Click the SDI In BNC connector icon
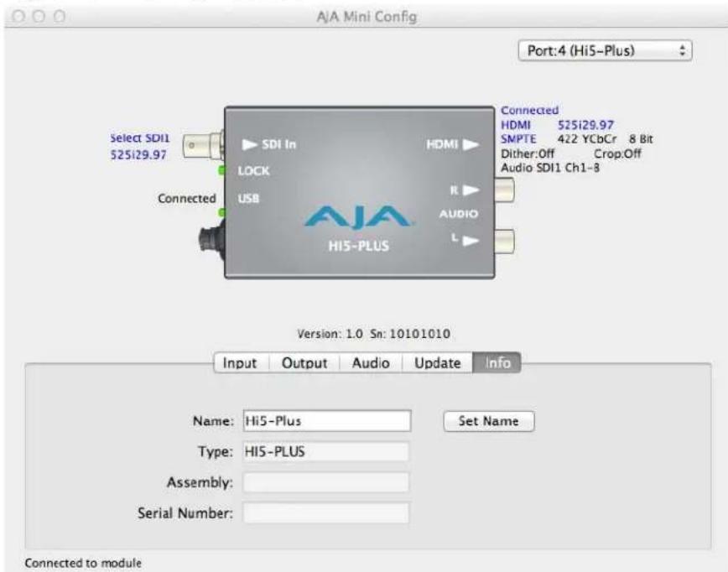Screen dimensions: 728x572 (203, 145)
